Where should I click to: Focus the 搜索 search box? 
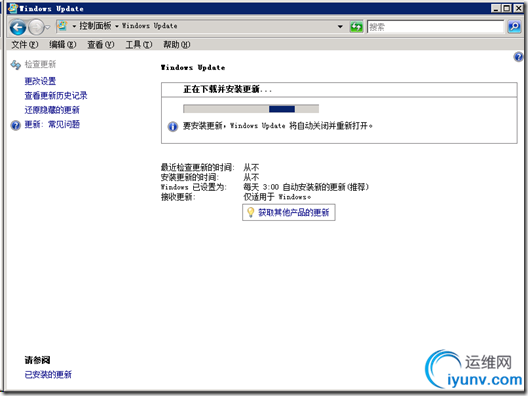click(x=435, y=27)
